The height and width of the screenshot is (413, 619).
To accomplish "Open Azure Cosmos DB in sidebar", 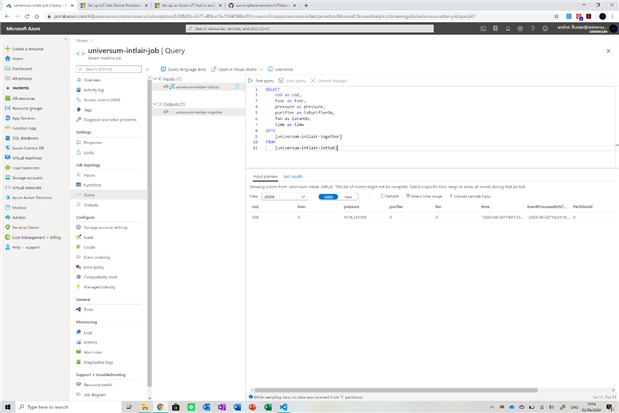I will point(28,147).
